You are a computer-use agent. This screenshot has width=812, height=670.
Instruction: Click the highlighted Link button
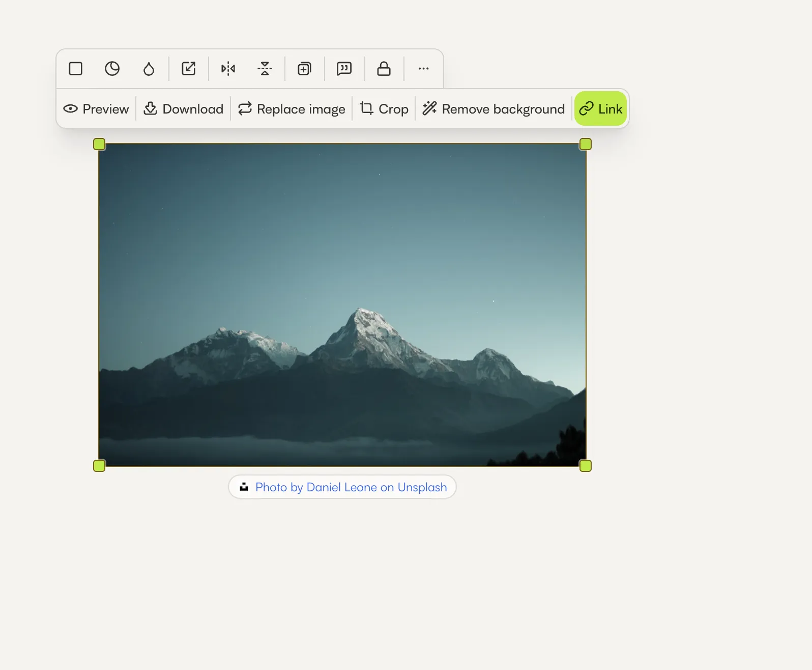click(601, 109)
